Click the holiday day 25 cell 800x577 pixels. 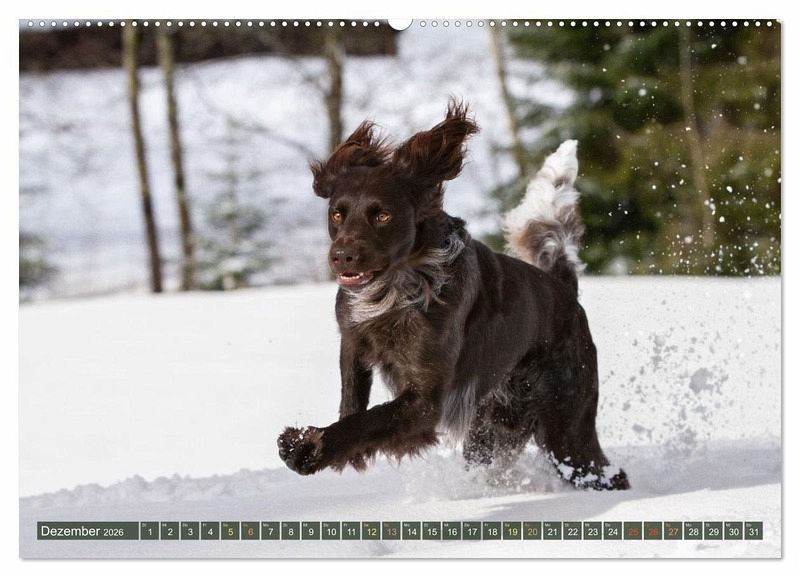point(633,531)
